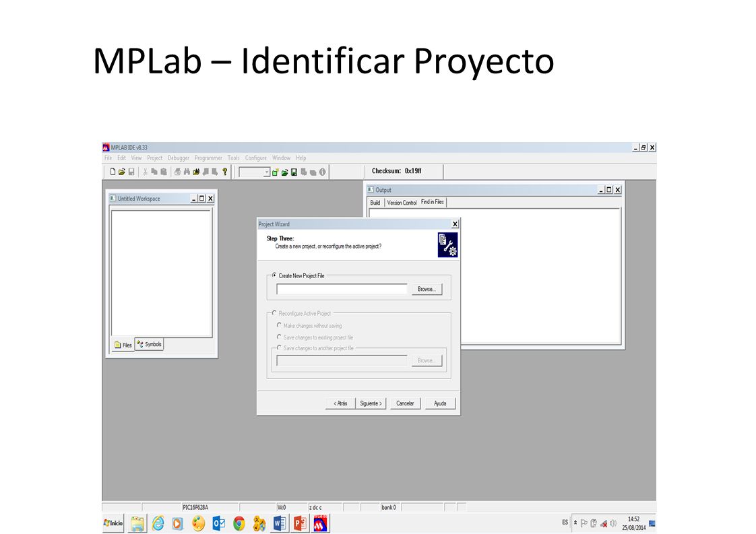Click the W:0 status bar entry
Screen dimensions: 756x534
tap(282, 508)
